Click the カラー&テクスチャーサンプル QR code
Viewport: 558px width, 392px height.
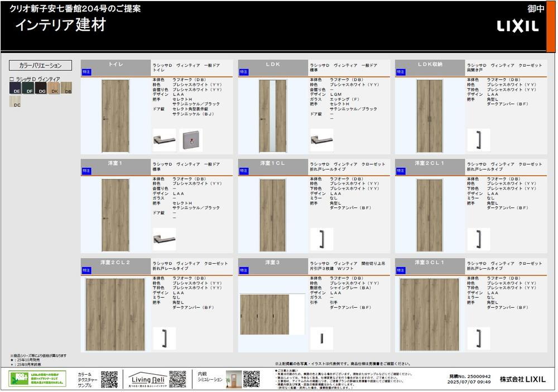[109, 380]
